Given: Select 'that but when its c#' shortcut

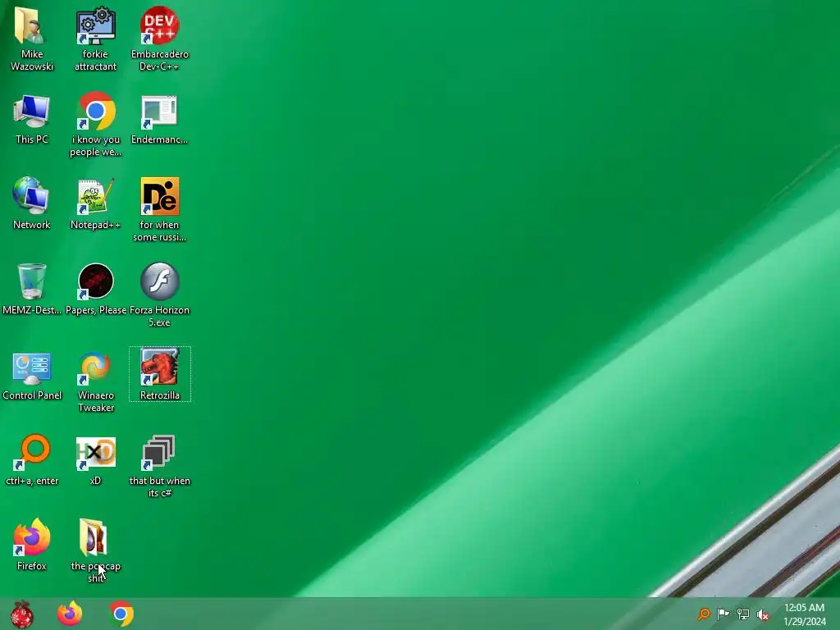Looking at the screenshot, I should point(160,465).
